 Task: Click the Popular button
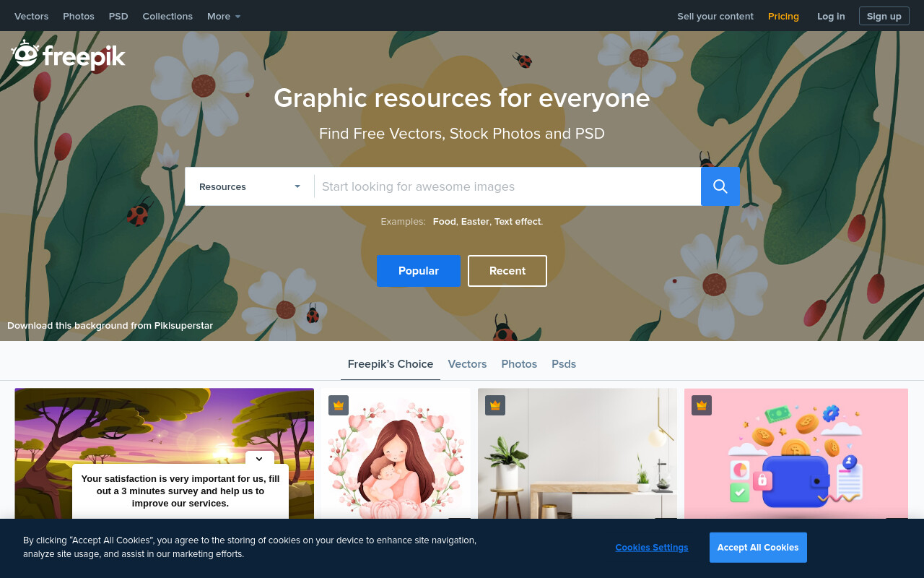(419, 271)
